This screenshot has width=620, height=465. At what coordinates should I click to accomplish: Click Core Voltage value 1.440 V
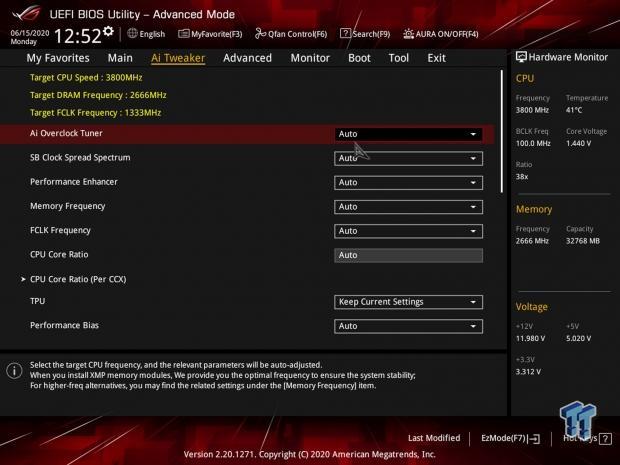point(578,144)
